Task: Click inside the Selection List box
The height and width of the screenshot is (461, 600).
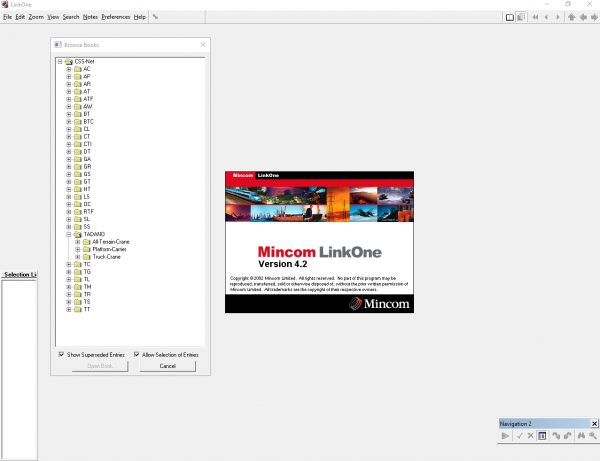Action: tap(19, 369)
